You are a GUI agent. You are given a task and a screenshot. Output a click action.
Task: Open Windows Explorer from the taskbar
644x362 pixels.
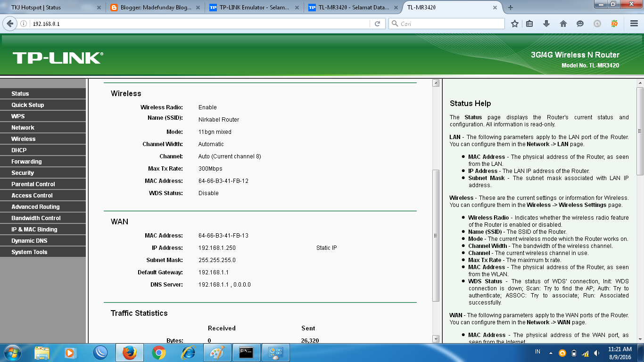pyautogui.click(x=42, y=353)
